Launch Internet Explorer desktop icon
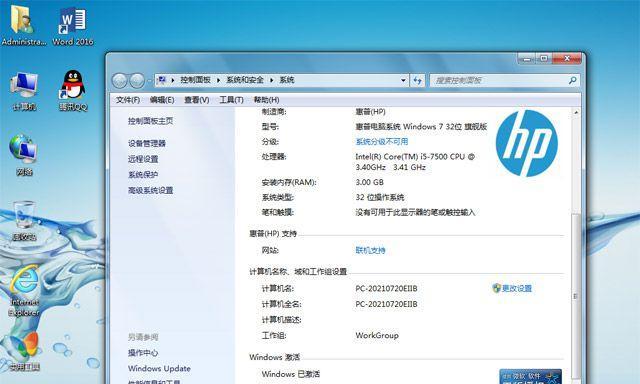The height and width of the screenshot is (384, 640). [x=24, y=291]
